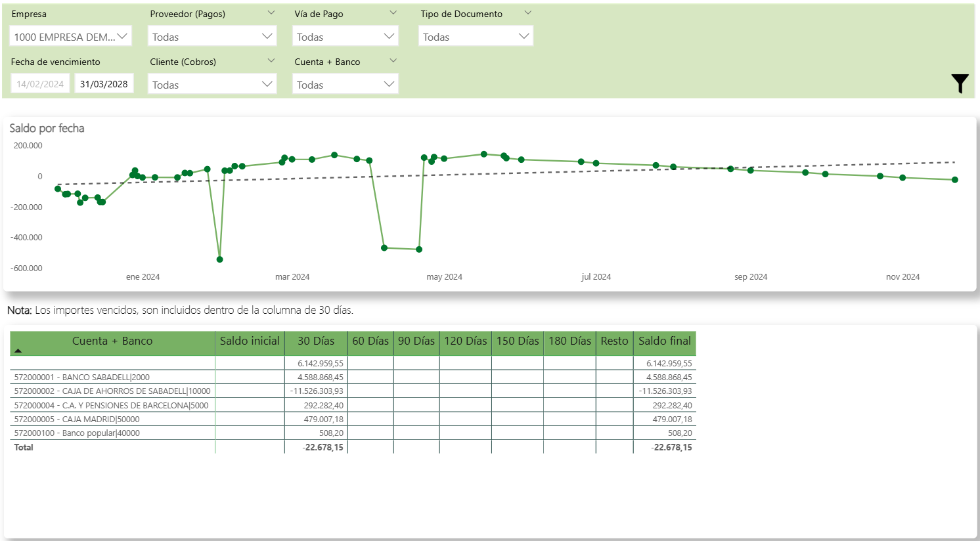The image size is (980, 541).
Task: Expand the Cuenta + Banco slicer header chevron
Action: tap(393, 61)
